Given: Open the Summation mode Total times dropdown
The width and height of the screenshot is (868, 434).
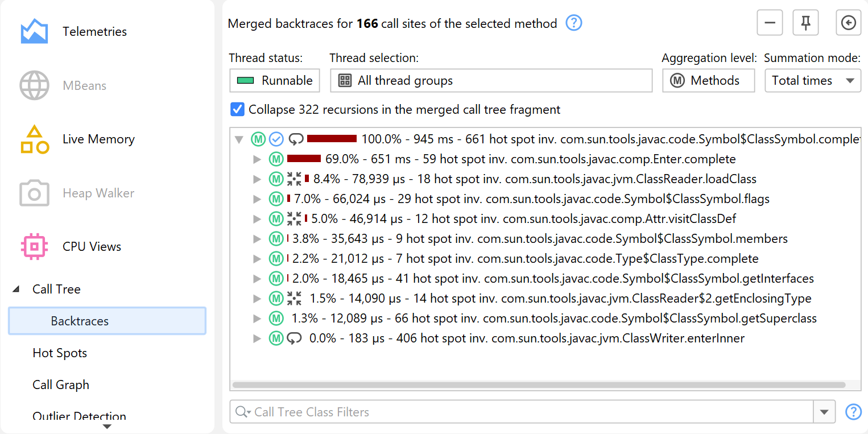Looking at the screenshot, I should (x=812, y=81).
